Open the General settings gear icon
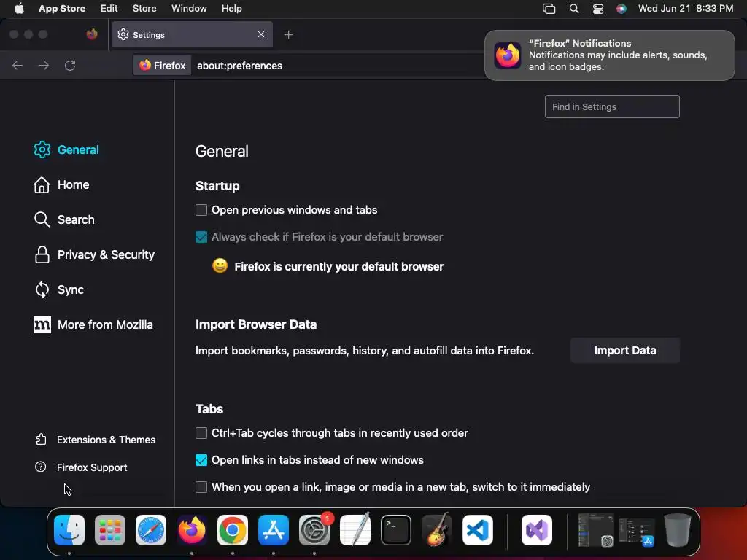Image resolution: width=747 pixels, height=560 pixels. click(42, 149)
